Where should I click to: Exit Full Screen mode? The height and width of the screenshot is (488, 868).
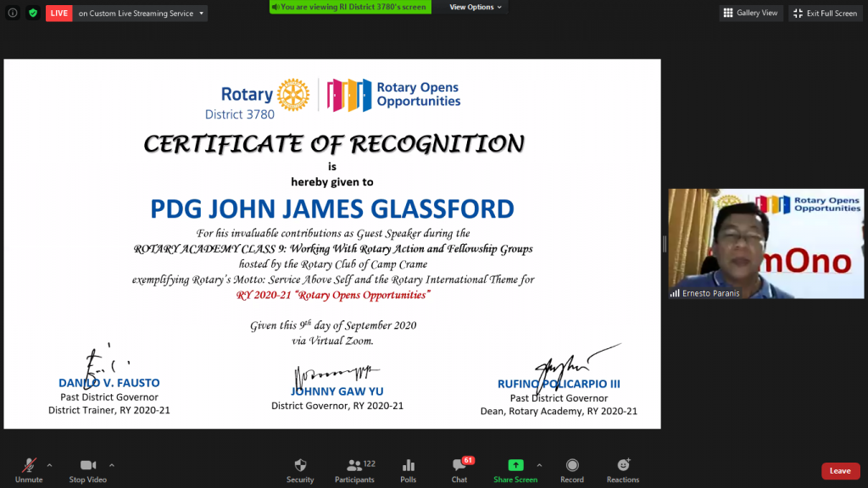coord(826,14)
